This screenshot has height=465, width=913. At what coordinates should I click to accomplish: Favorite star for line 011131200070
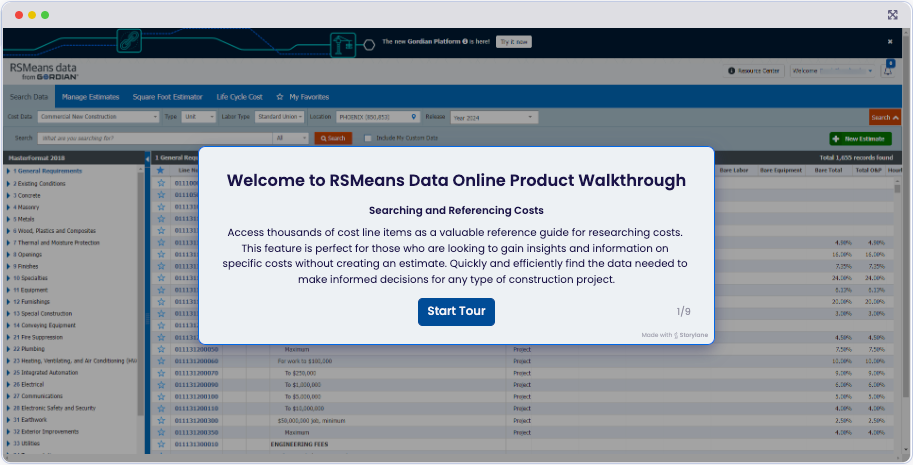coord(161,373)
